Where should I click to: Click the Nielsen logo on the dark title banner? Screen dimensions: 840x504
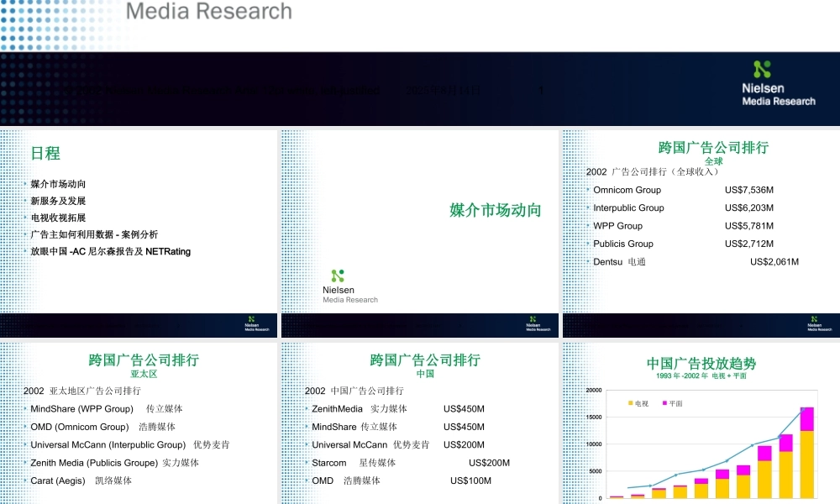point(778,83)
